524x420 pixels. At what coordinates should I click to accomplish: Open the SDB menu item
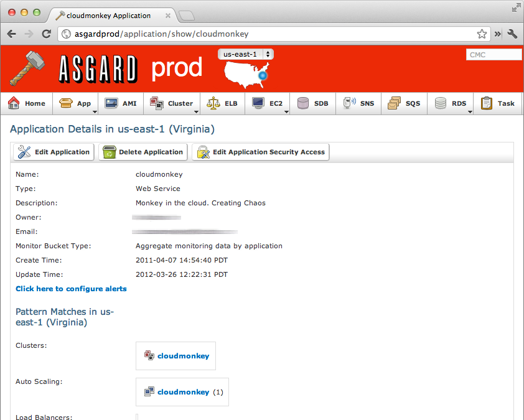point(313,103)
